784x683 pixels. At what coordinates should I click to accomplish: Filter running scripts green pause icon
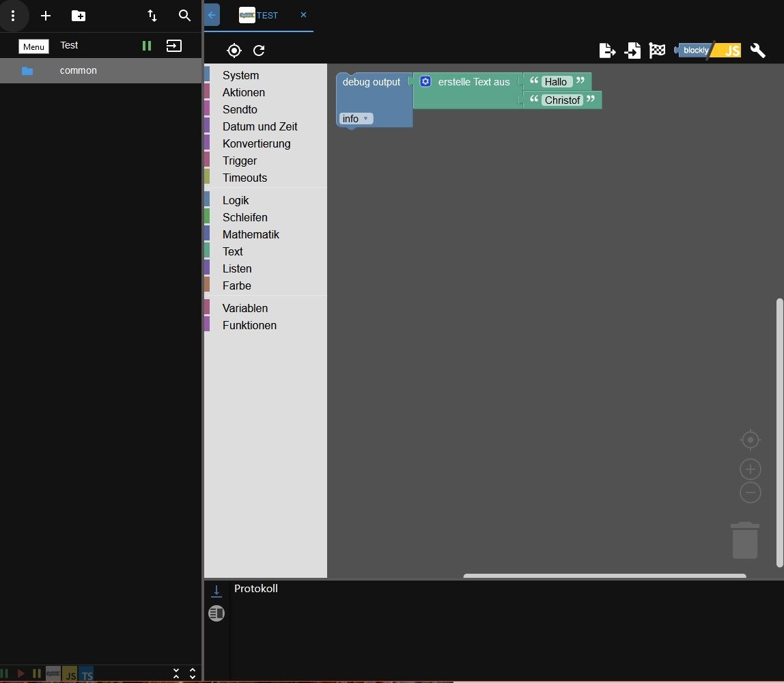pyautogui.click(x=5, y=673)
